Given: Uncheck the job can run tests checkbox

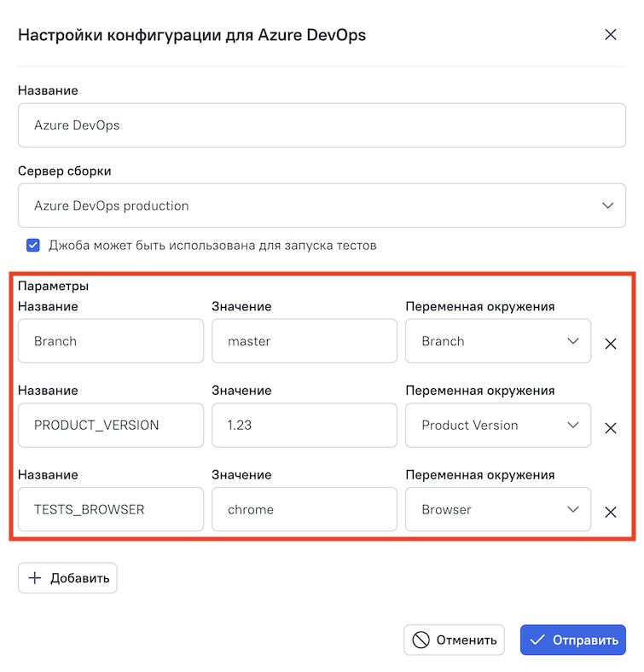Looking at the screenshot, I should pos(33,246).
